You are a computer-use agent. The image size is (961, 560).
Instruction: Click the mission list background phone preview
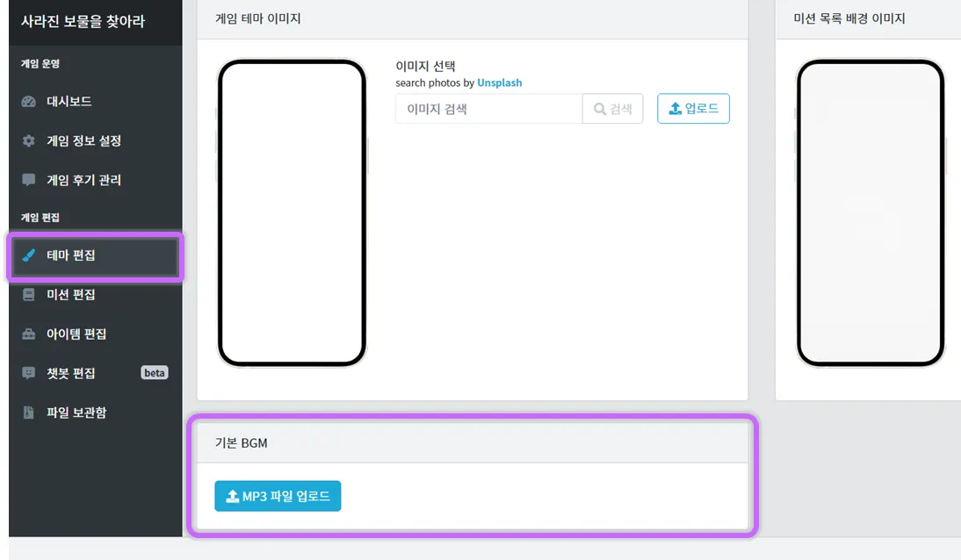871,213
